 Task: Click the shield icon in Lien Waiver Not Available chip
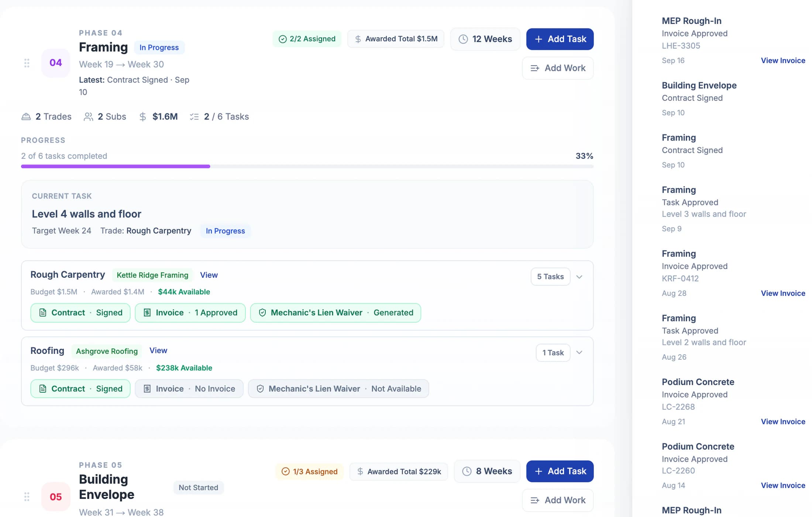pyautogui.click(x=260, y=389)
